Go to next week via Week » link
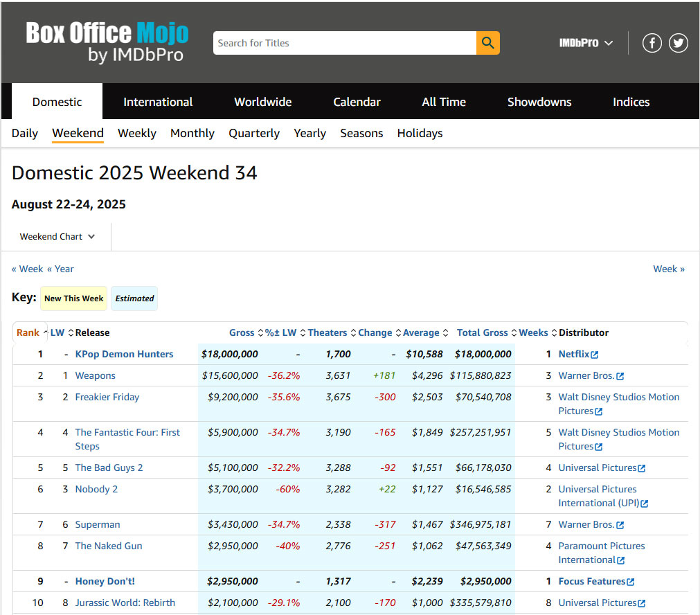The image size is (700, 615). [669, 269]
